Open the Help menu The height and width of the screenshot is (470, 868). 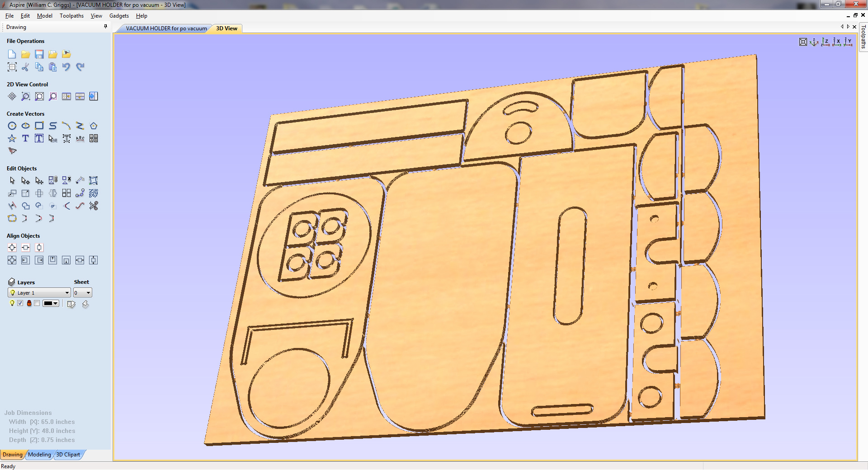pos(142,16)
